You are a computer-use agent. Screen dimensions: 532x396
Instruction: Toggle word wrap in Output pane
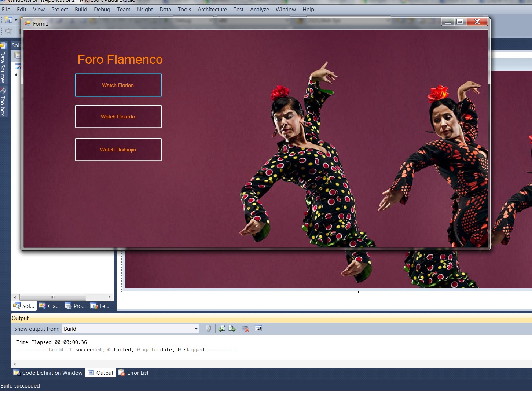click(258, 329)
